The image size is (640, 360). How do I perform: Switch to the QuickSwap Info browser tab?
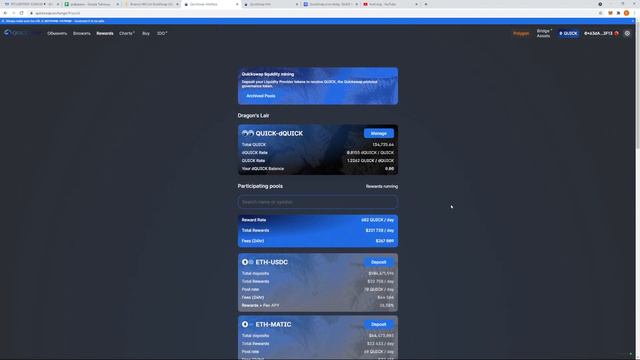pos(271,4)
